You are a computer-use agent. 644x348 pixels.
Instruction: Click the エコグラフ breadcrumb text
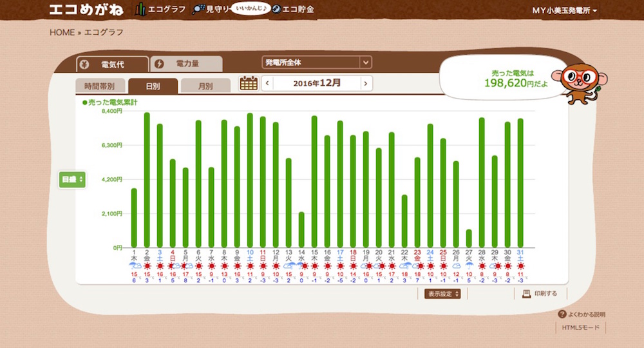coord(104,32)
